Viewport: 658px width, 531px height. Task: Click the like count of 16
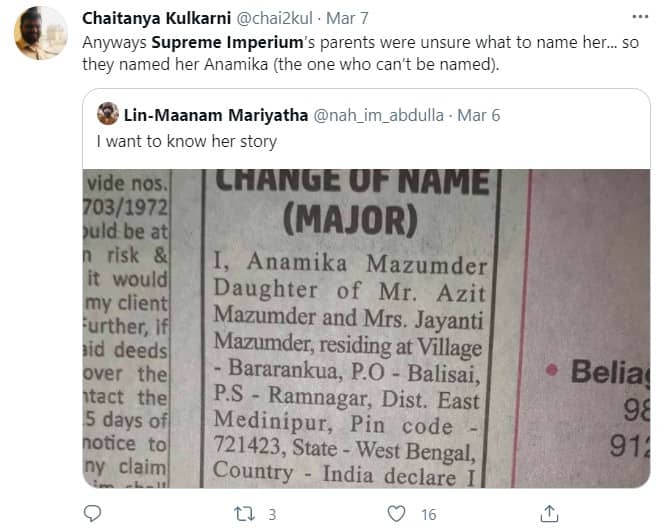[x=428, y=514]
